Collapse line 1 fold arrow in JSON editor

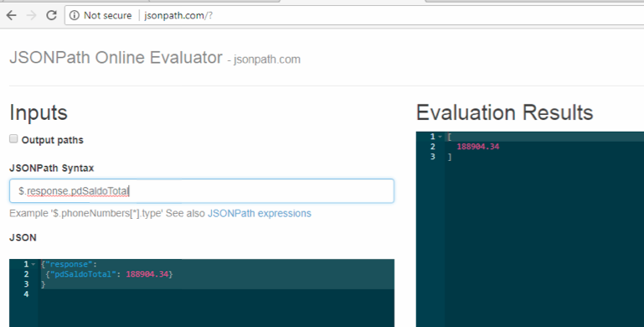[x=33, y=264]
